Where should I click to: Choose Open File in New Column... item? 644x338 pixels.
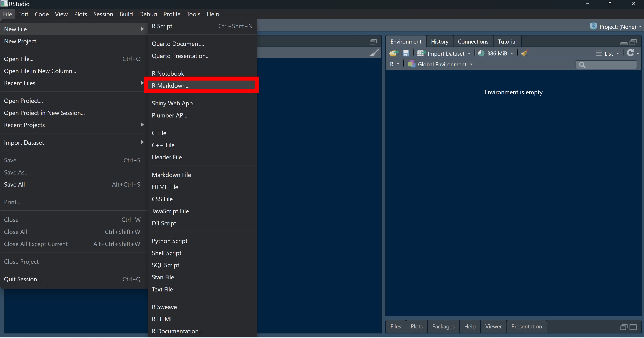[74, 71]
